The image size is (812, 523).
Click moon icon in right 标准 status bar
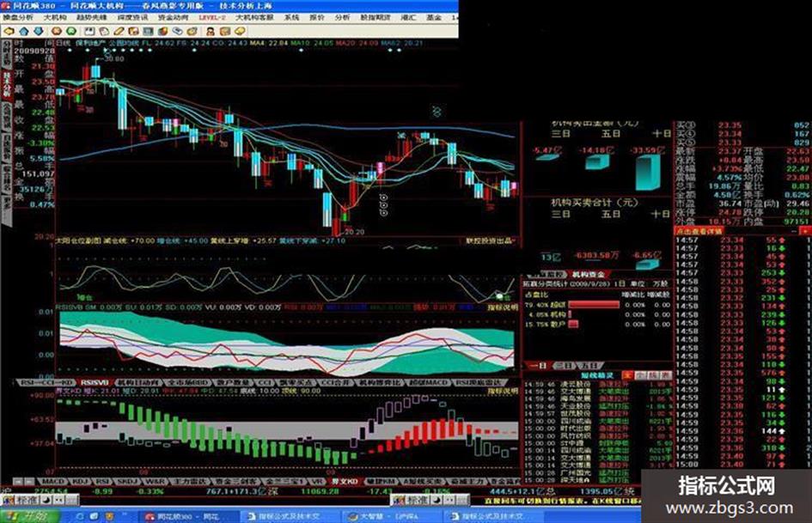coord(437,500)
